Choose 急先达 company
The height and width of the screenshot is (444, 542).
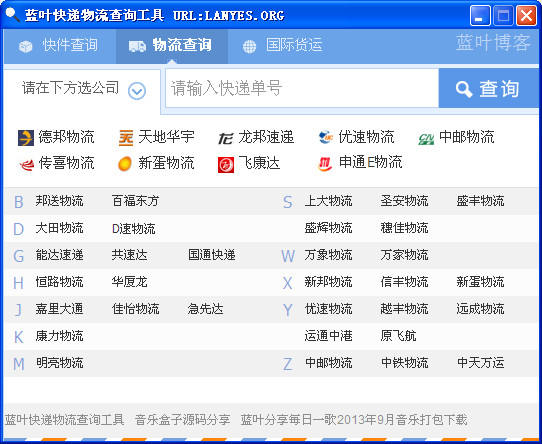pos(206,309)
